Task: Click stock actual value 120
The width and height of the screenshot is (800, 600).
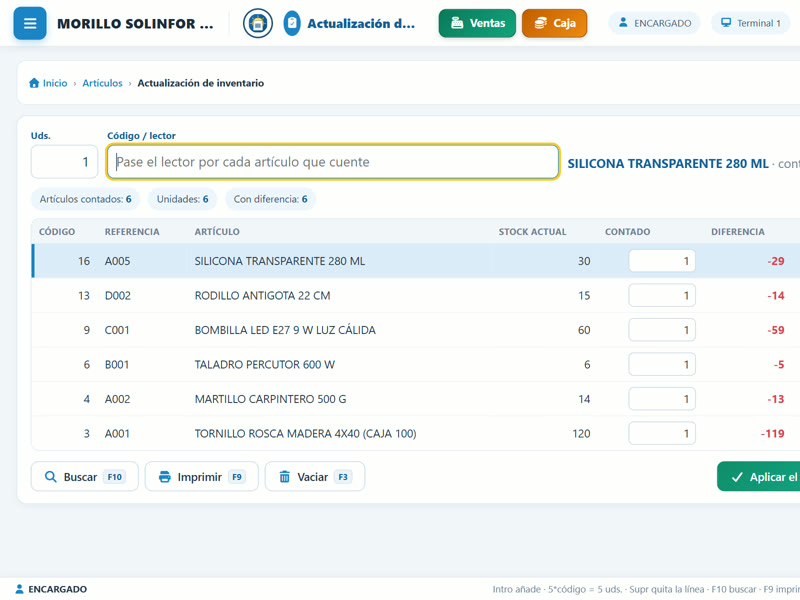Action: (x=581, y=434)
